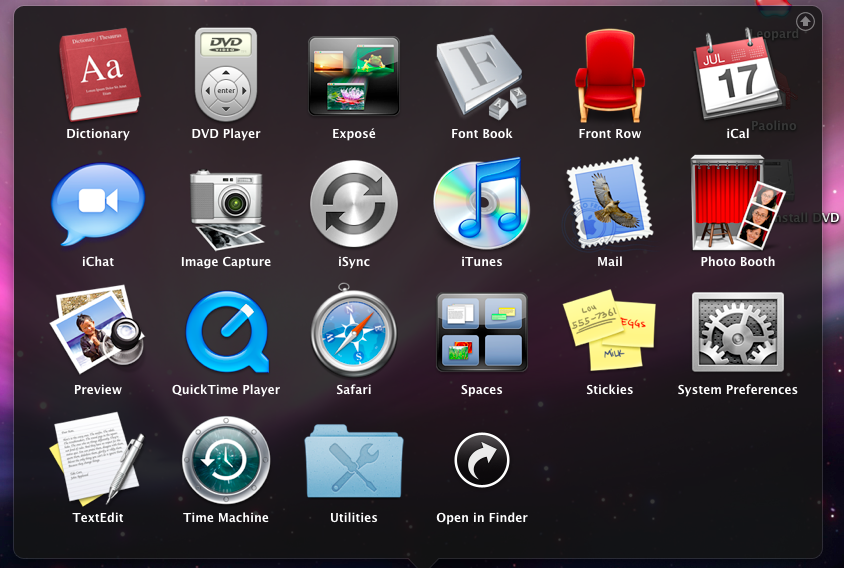
Task: Open the Mail app
Action: [609, 204]
